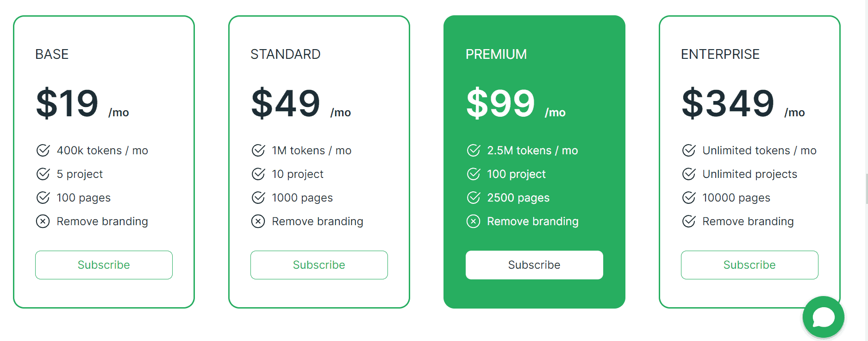The image size is (868, 341).
Task: Click the crossed circle in PREMIUM Remove branding
Action: point(474,221)
